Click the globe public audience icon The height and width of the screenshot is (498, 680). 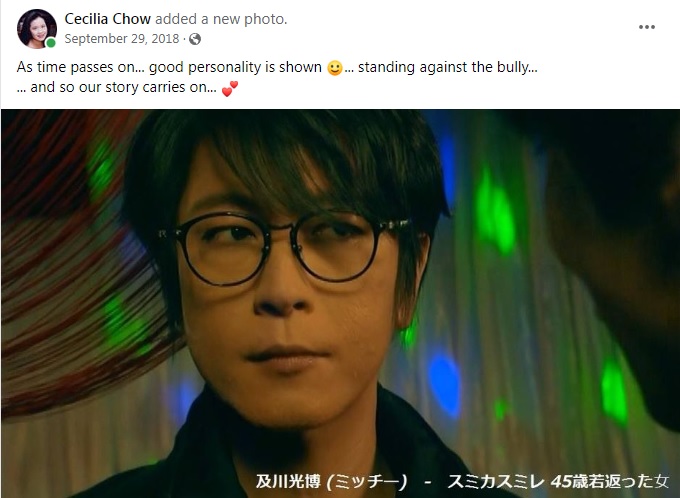[x=195, y=39]
